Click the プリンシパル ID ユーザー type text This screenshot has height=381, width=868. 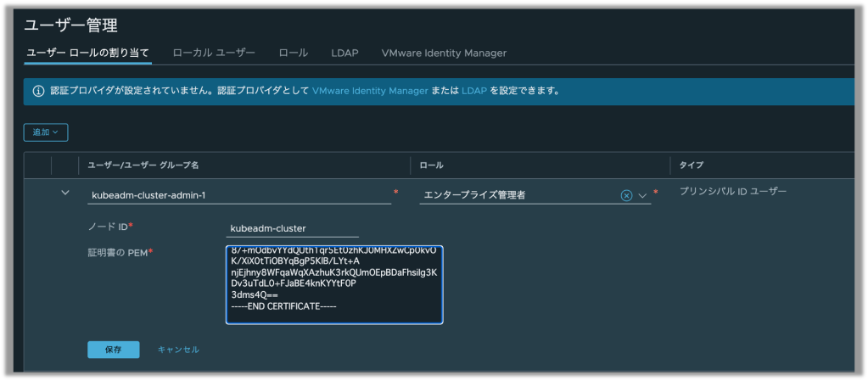click(x=733, y=192)
